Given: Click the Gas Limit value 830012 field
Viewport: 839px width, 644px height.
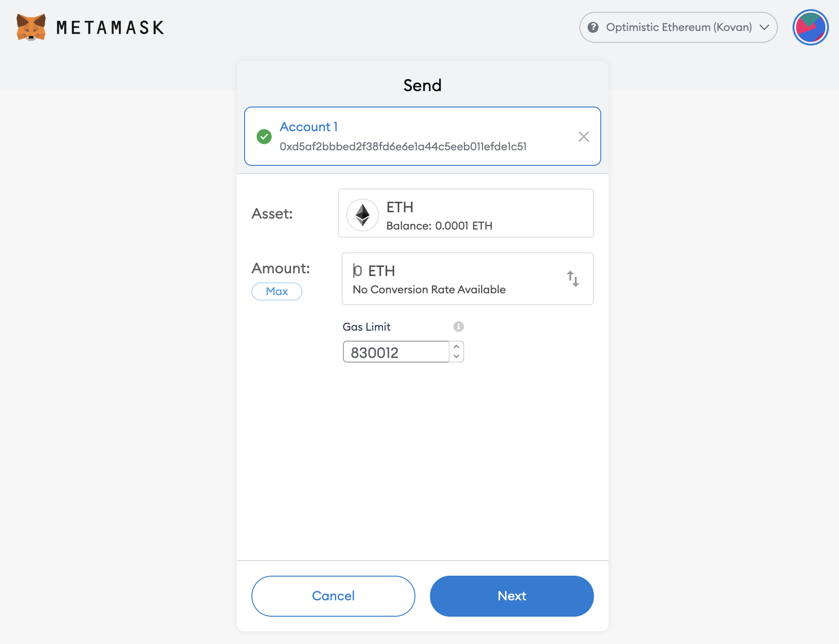Looking at the screenshot, I should [394, 352].
